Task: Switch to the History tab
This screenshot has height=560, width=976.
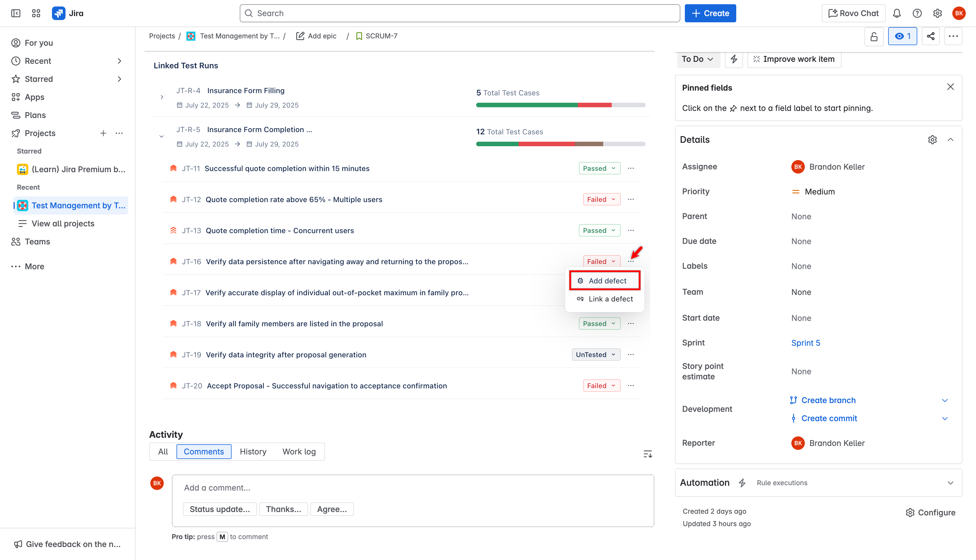Action: [253, 452]
